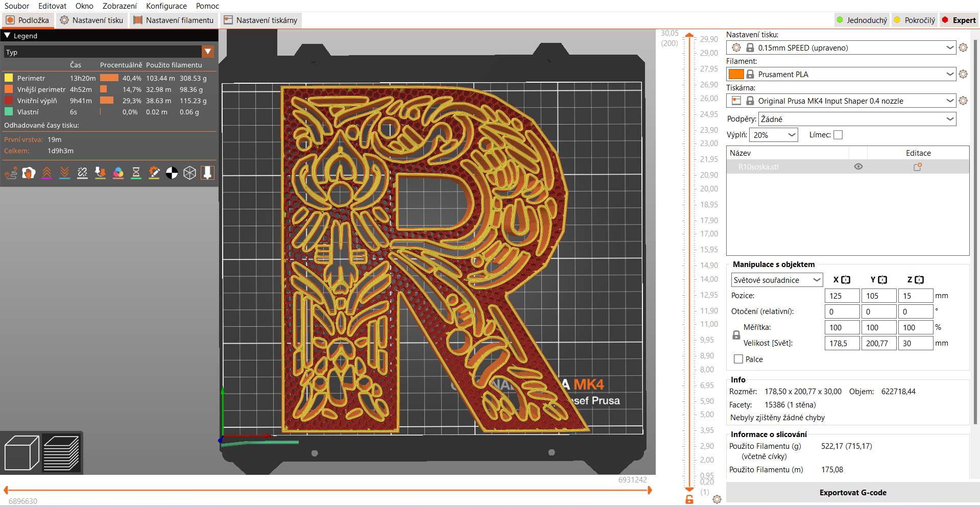Switch to the Podložka tab
Viewport: 980px width, 507px height.
pyautogui.click(x=28, y=20)
